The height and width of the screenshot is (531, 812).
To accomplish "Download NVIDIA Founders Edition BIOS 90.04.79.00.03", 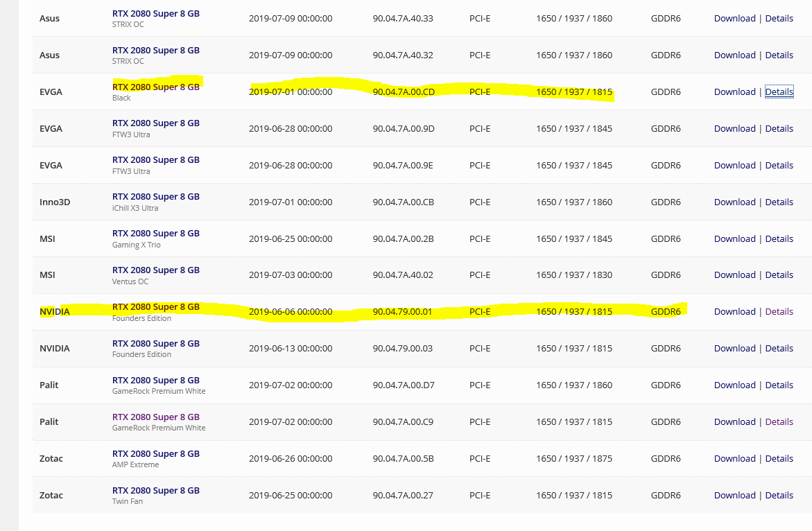I will [x=734, y=349].
